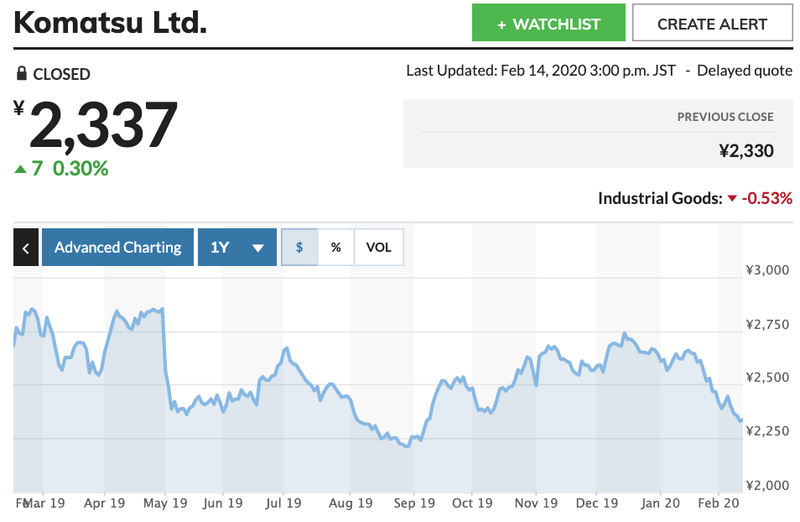800x522 pixels.
Task: Click the Komatsu Ltd. title
Action: [110, 23]
